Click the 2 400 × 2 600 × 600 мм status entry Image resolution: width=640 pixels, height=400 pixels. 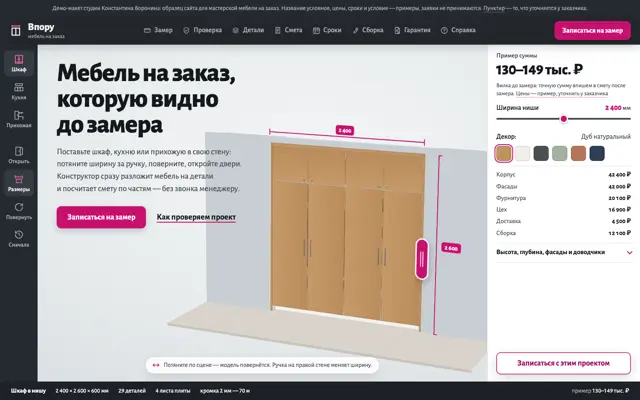click(82, 391)
